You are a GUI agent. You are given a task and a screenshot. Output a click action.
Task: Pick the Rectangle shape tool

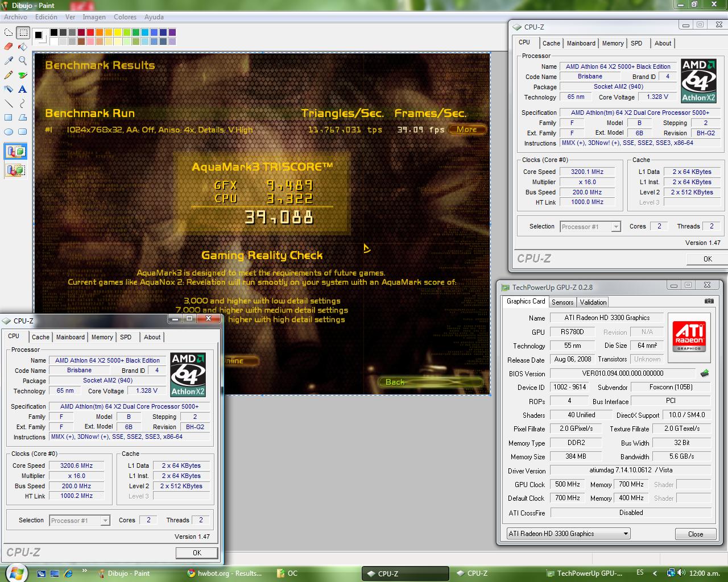click(x=9, y=118)
